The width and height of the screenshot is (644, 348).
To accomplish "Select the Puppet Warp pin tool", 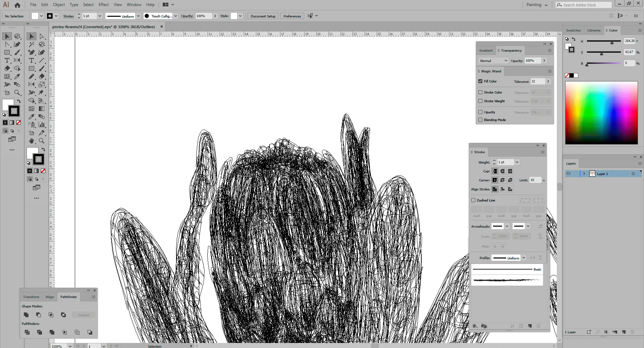I will tap(42, 93).
